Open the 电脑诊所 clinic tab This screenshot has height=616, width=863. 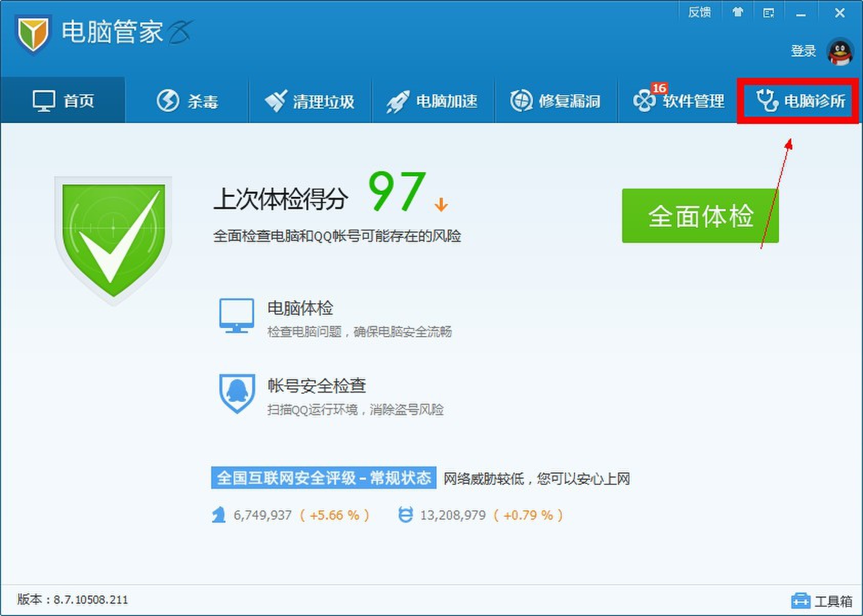(800, 100)
